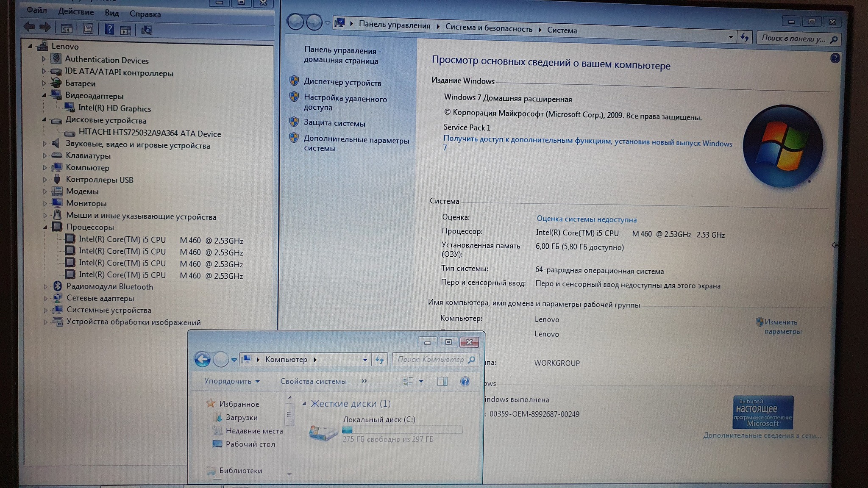Expand the Сетевые адаптеры tree node
The width and height of the screenshot is (868, 488).
tap(45, 298)
